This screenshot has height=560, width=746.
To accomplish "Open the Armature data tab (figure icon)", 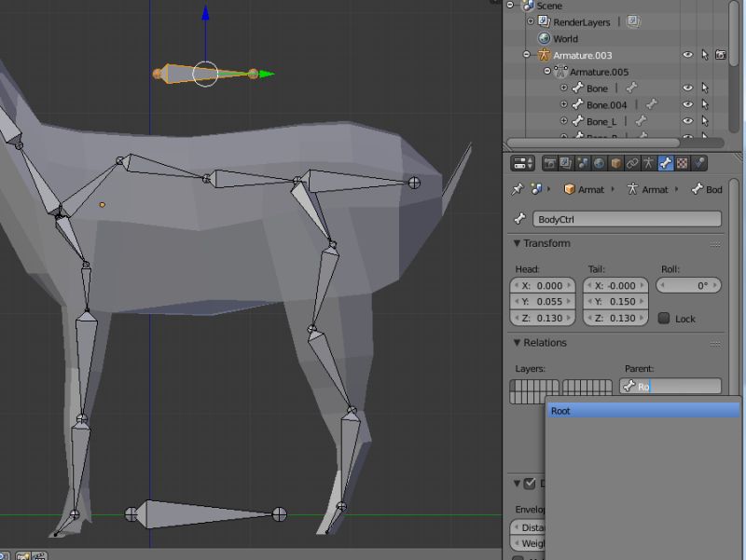I will [x=648, y=162].
